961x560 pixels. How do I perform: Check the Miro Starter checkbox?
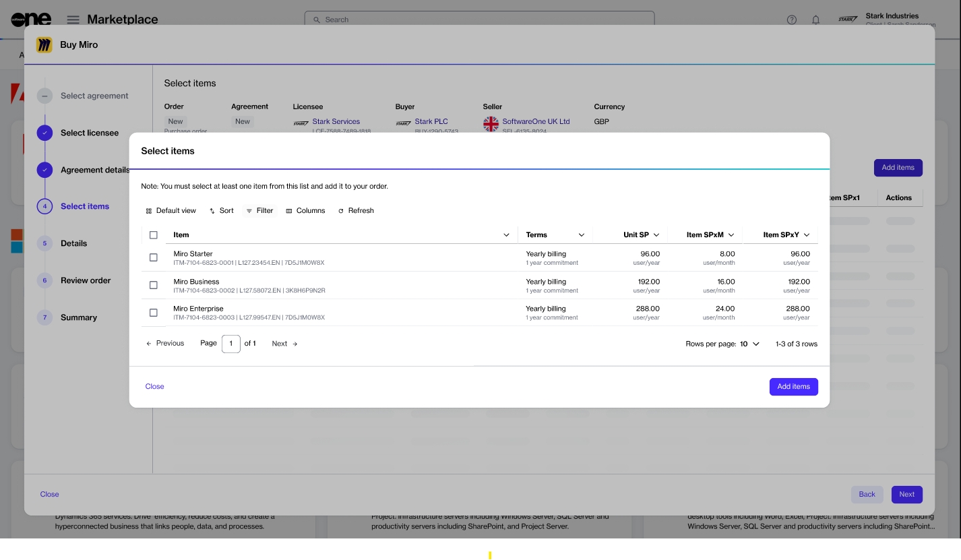[154, 257]
